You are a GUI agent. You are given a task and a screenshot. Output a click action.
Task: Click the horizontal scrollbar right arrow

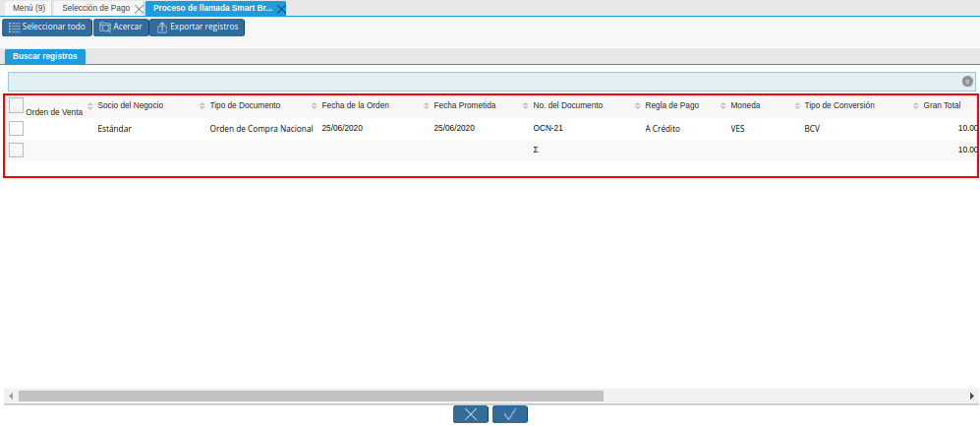coord(972,396)
